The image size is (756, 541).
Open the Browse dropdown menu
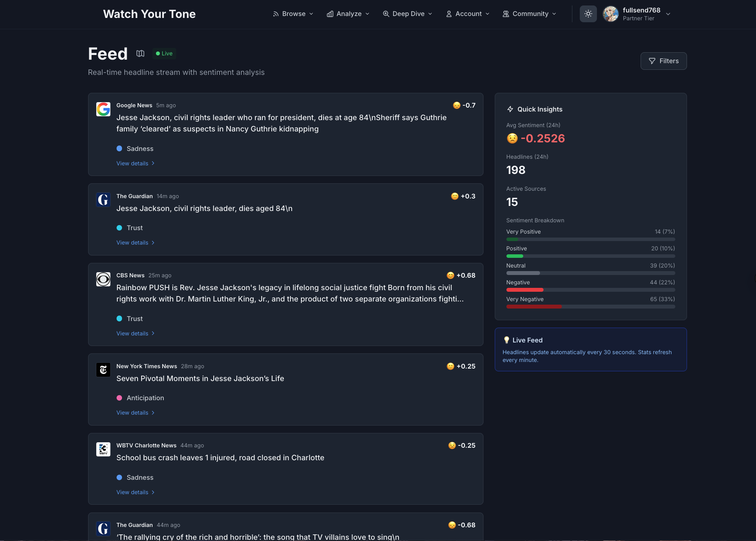point(293,14)
